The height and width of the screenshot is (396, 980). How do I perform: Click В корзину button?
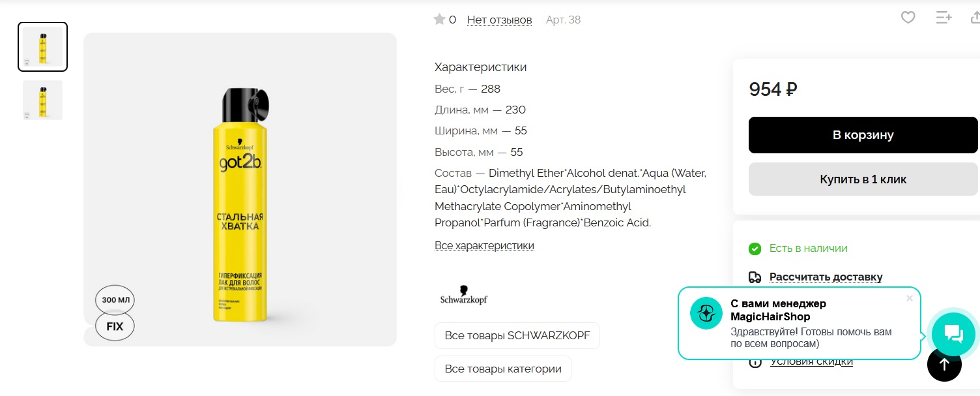(x=863, y=135)
